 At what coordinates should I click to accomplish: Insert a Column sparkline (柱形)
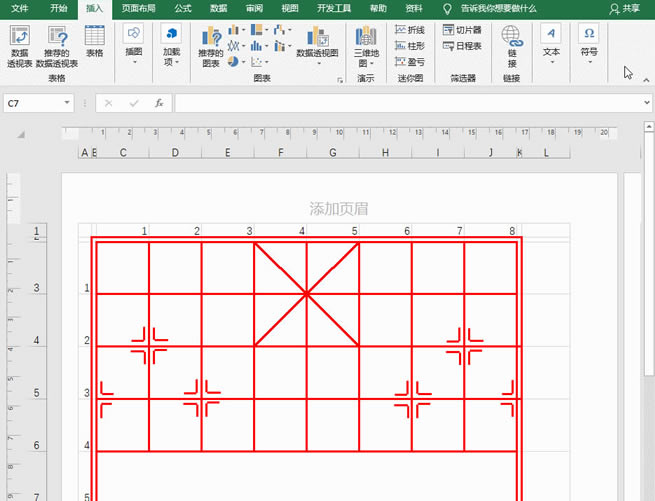tap(409, 46)
